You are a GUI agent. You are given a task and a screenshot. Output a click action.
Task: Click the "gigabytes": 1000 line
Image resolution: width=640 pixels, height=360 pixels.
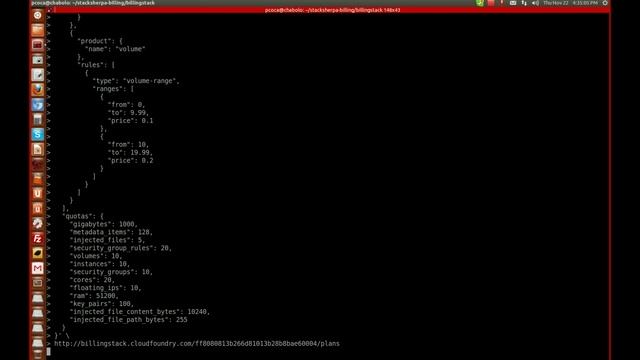(104, 224)
